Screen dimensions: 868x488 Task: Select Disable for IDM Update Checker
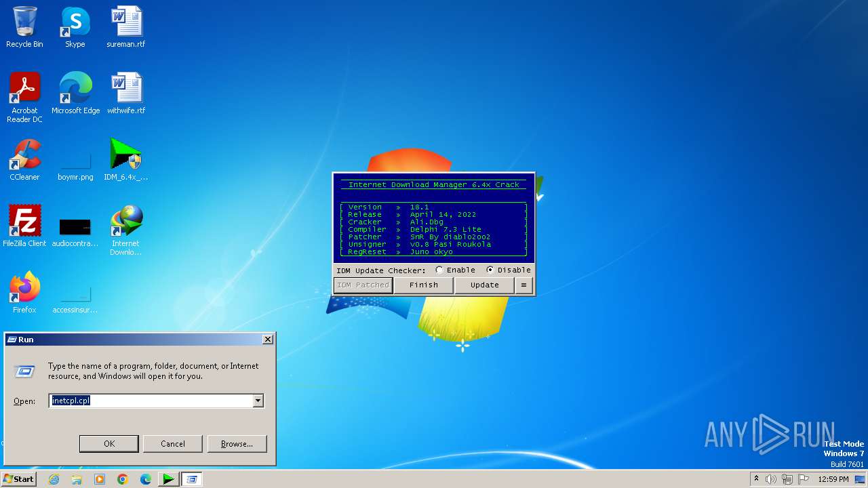coord(509,270)
